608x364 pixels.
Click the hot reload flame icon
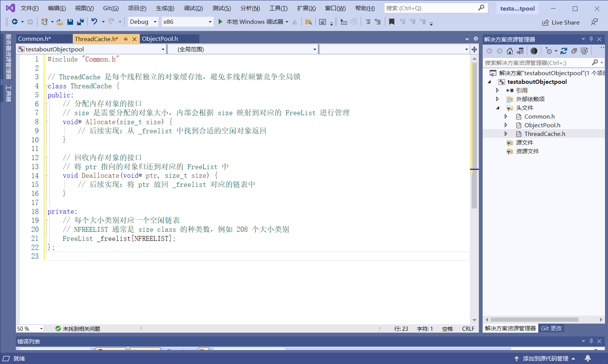coord(295,22)
